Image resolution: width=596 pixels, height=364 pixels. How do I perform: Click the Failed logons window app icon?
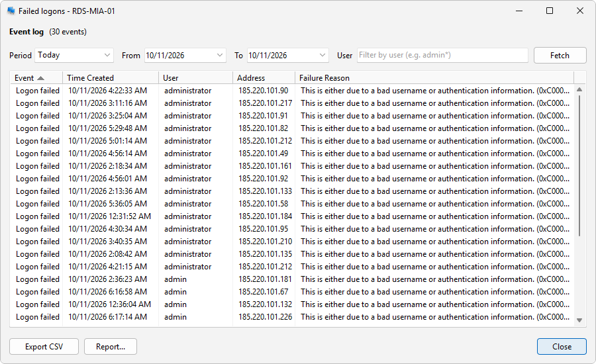coord(11,11)
